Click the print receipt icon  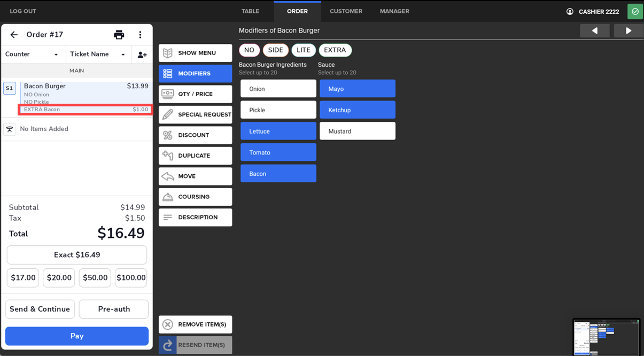[119, 35]
